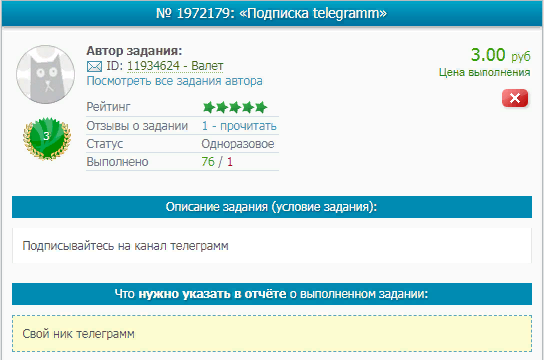Screen dimensions: 544x360
Task: Click the Рейтинг row label
Action: click(x=108, y=107)
